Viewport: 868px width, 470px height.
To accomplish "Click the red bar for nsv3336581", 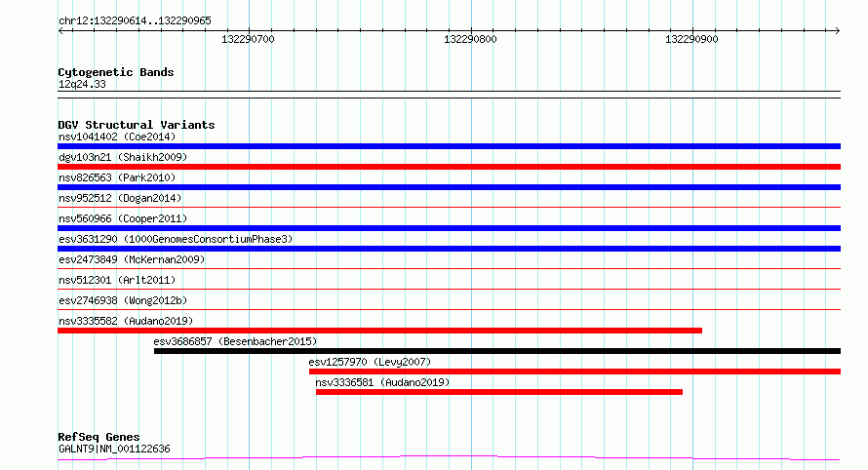I will pyautogui.click(x=499, y=392).
